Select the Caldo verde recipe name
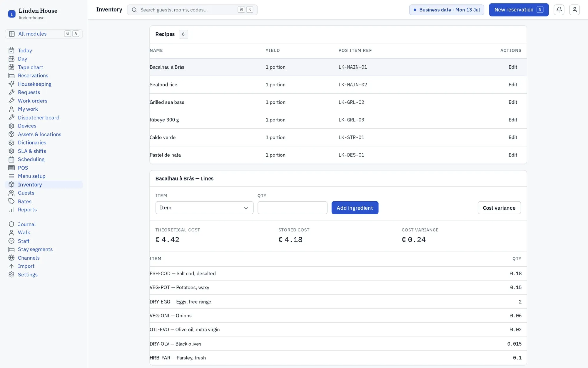 coord(163,137)
